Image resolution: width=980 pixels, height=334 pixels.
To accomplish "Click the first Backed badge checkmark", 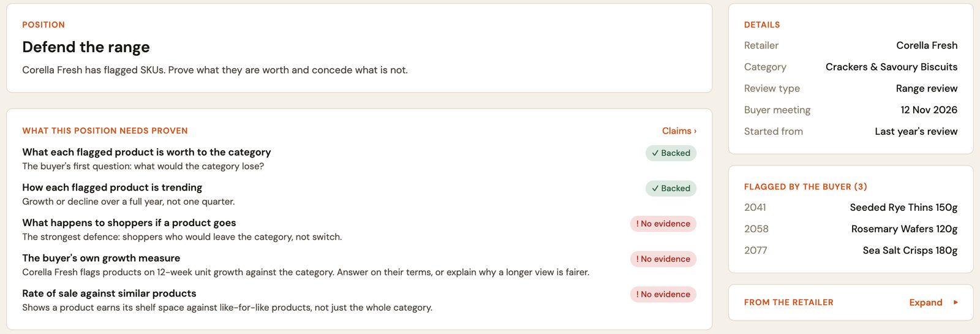I will (655, 153).
